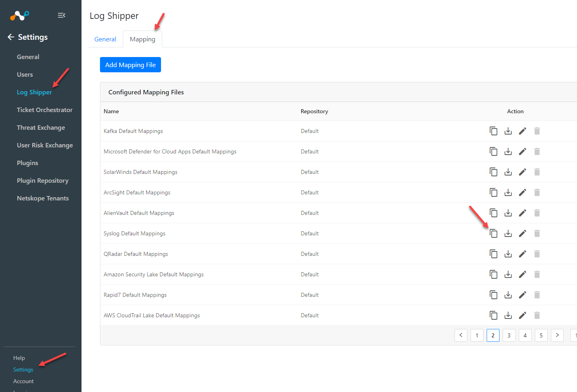Viewport: 577px width, 392px height.
Task: Edit the AlienVault Default Mappings file
Action: point(522,213)
